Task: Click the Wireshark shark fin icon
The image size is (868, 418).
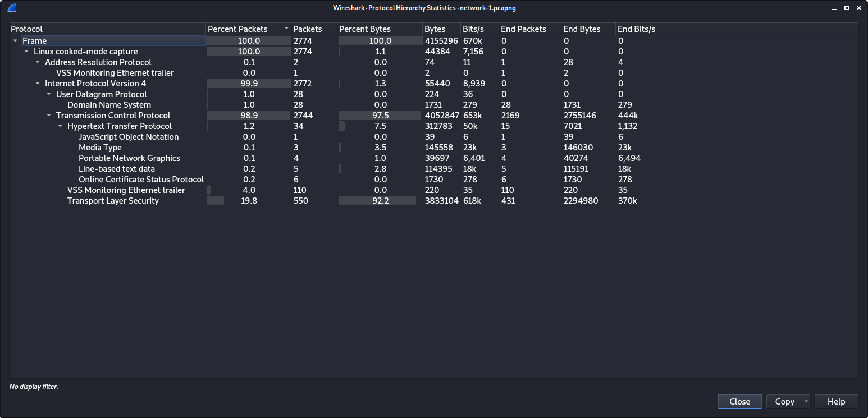Action: pos(11,8)
